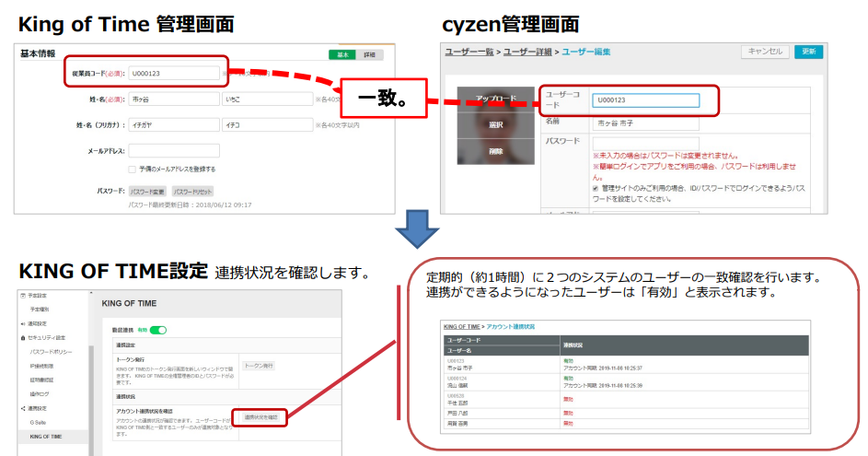
Task: Click the フリガナ field containing イチガヤ
Action: pyautogui.click(x=174, y=125)
